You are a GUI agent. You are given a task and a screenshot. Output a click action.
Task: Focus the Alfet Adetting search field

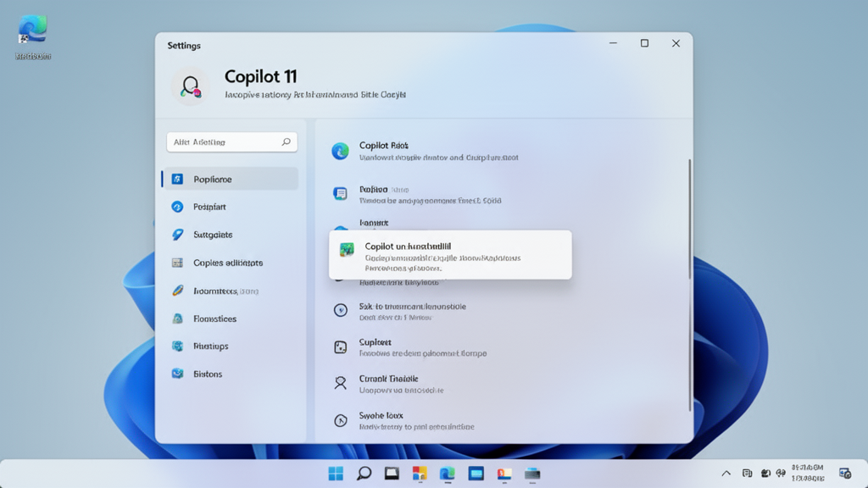pos(231,142)
